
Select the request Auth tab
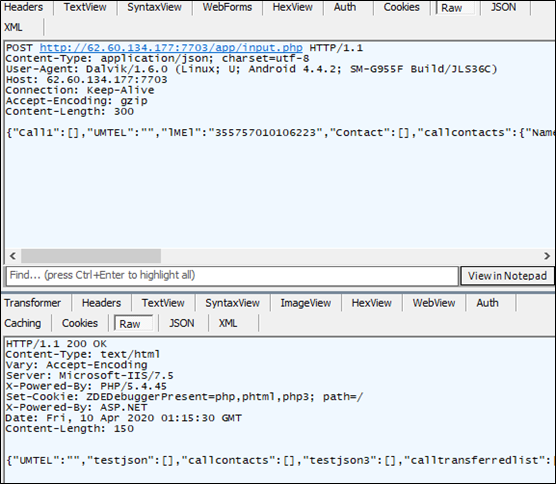tap(345, 7)
